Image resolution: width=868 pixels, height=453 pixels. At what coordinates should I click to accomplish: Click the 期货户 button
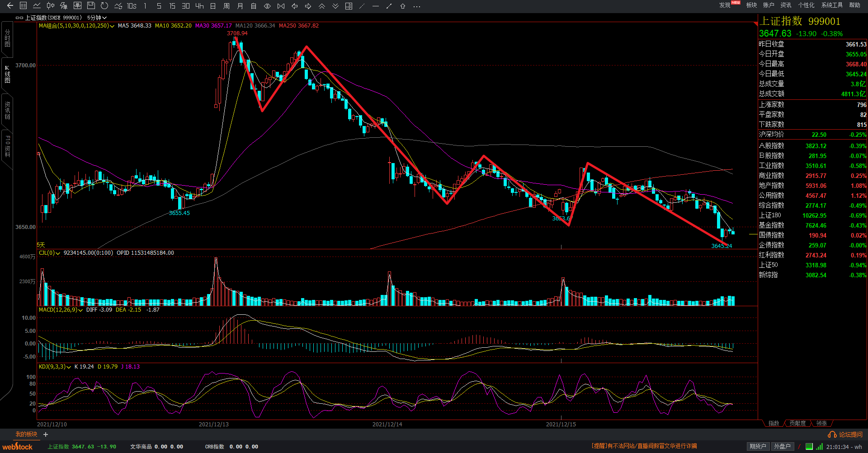click(x=758, y=446)
